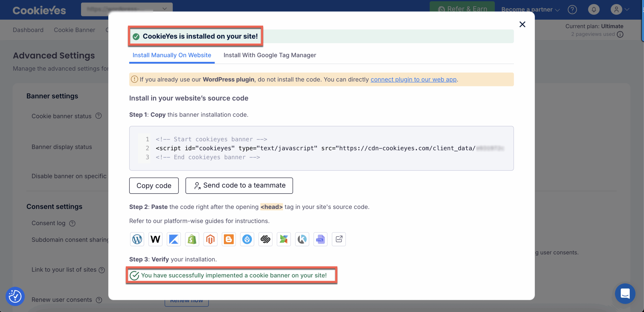Select Install Manually On Website tab
Image resolution: width=644 pixels, height=312 pixels.
tap(172, 55)
